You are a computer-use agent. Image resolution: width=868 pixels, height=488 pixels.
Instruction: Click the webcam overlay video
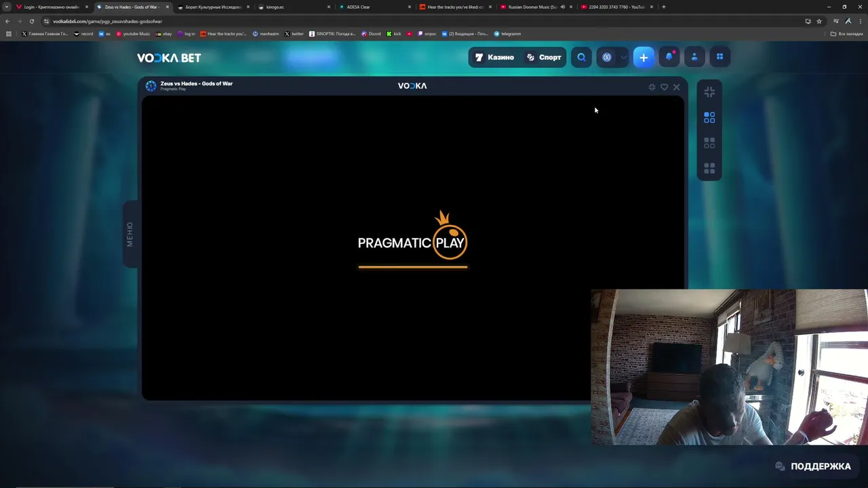729,367
